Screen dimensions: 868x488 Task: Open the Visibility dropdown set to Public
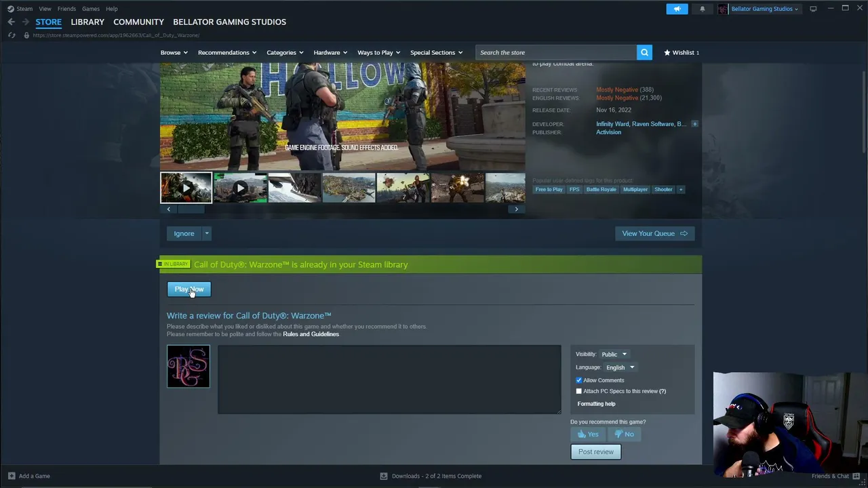[x=614, y=354]
